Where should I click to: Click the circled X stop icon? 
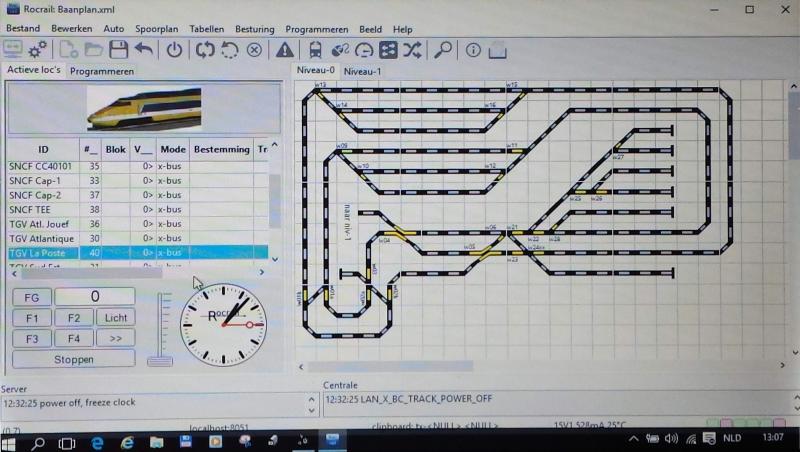tap(254, 50)
